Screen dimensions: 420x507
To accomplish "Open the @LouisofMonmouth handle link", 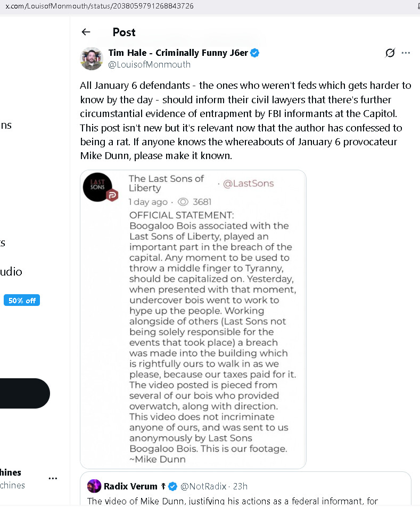I will pyautogui.click(x=149, y=64).
